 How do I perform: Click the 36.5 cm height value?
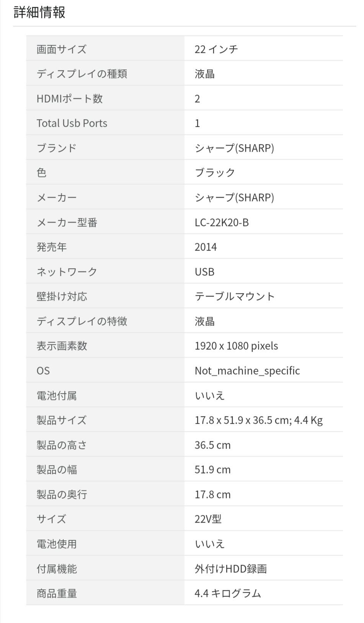click(x=212, y=445)
